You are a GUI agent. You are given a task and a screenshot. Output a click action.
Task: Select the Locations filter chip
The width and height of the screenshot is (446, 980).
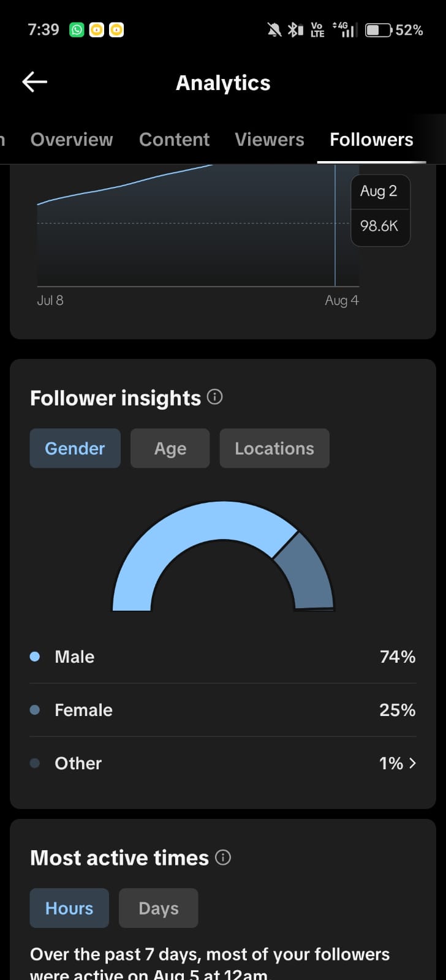point(274,448)
